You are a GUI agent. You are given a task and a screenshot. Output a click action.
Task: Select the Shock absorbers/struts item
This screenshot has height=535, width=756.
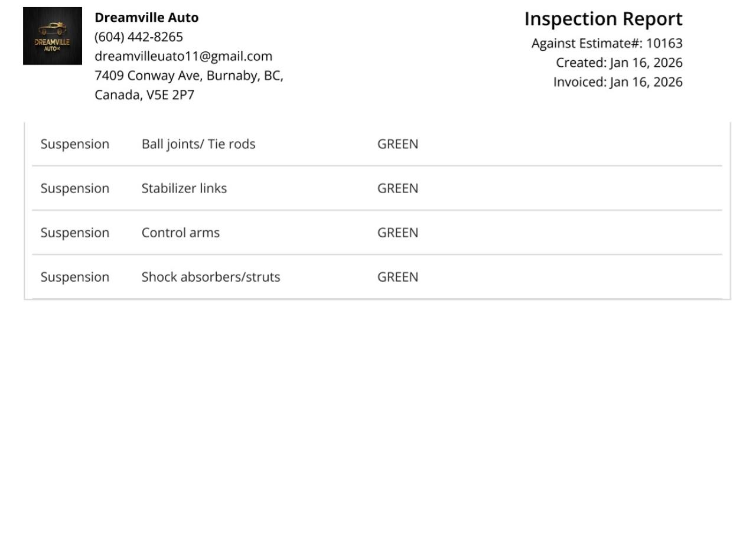pyautogui.click(x=211, y=278)
